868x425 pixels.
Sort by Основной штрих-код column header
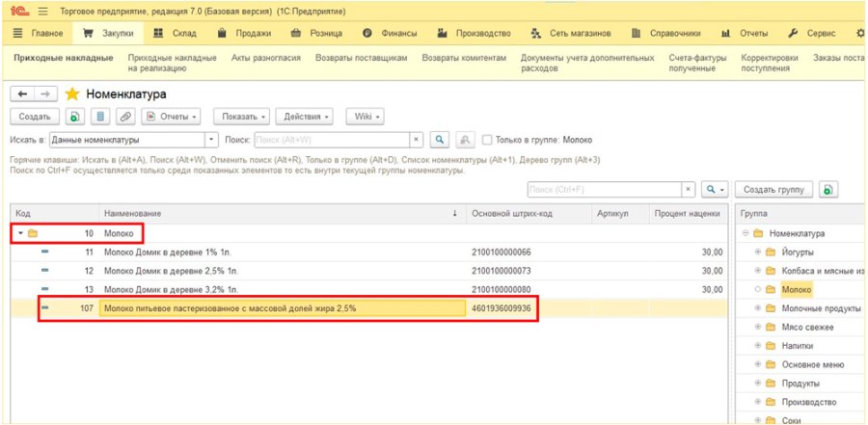(529, 214)
